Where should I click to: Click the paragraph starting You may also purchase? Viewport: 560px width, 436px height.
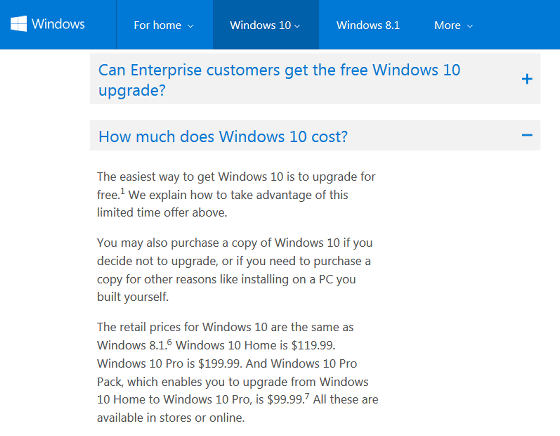tap(235, 270)
